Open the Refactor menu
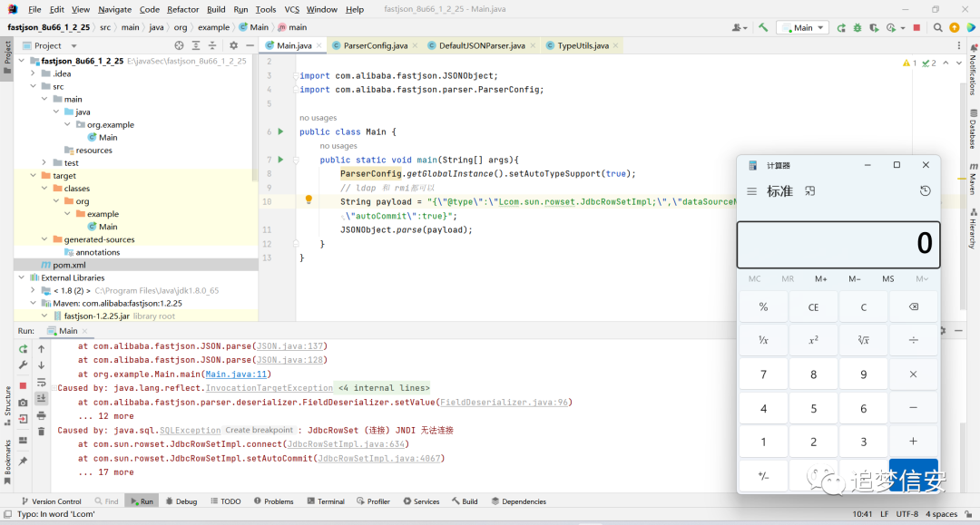The image size is (980, 525). pyautogui.click(x=182, y=9)
